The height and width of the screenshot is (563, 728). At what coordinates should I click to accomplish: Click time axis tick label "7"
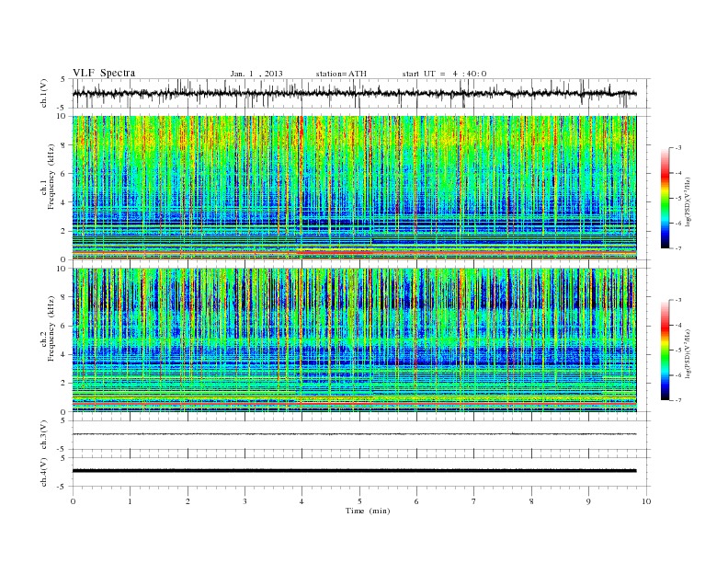click(x=474, y=501)
